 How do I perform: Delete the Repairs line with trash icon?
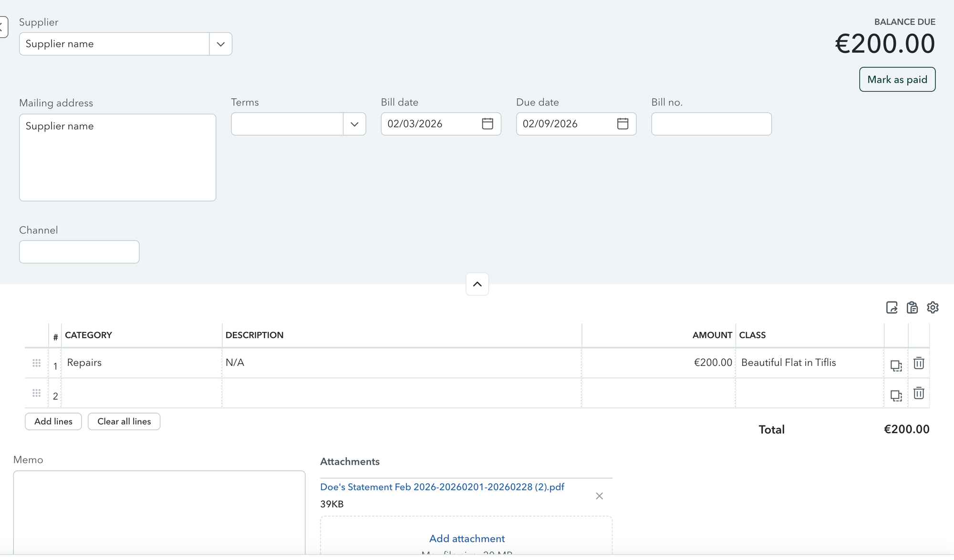tap(919, 363)
